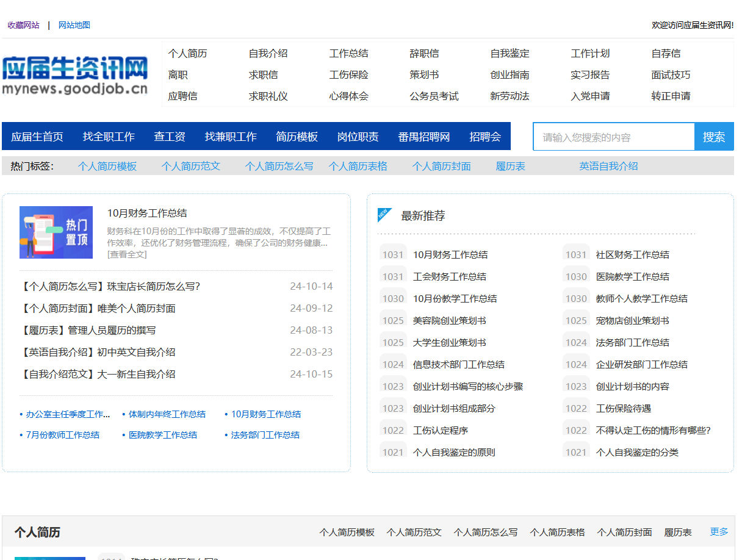Click the blue NEW ribbon beside 最新推荐
Viewport: 742px width, 560px height.
point(383,215)
